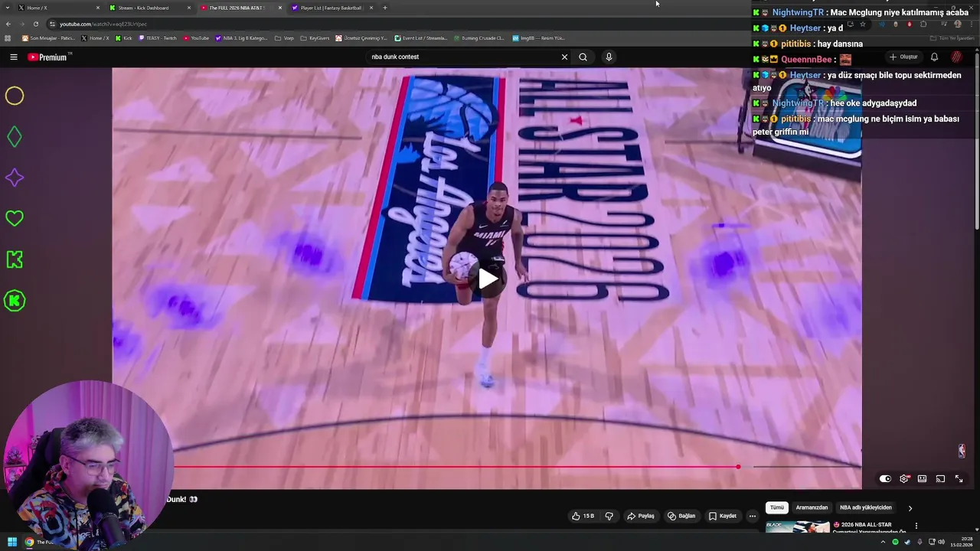
Task: Start voice search with the microphone
Action: tap(609, 57)
